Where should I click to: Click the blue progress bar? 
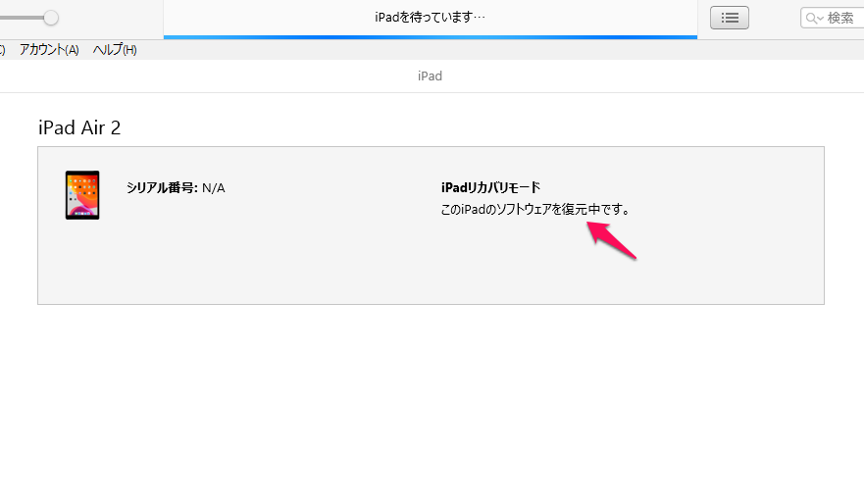pyautogui.click(x=431, y=37)
